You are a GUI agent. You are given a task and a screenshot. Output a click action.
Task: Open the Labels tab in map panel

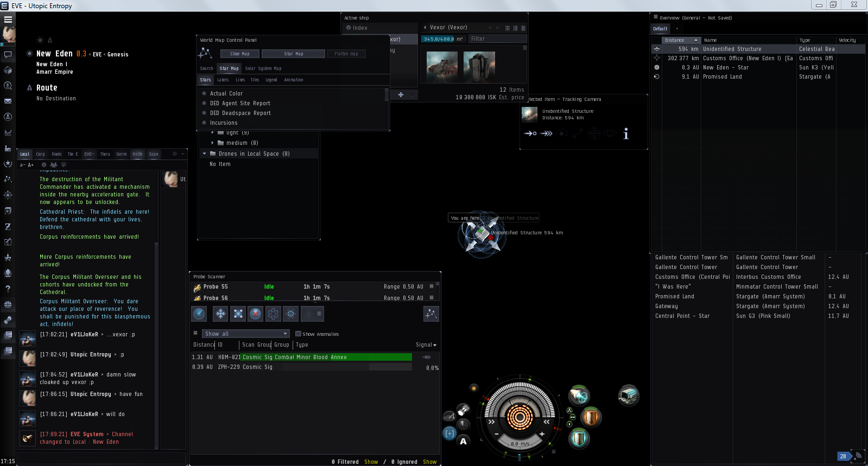[x=223, y=80]
